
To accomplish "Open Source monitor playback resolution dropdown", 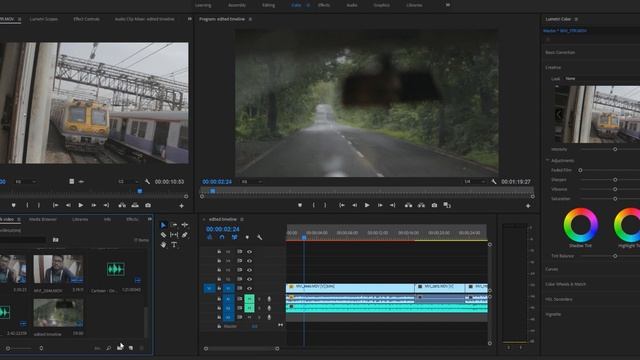I will (x=128, y=182).
